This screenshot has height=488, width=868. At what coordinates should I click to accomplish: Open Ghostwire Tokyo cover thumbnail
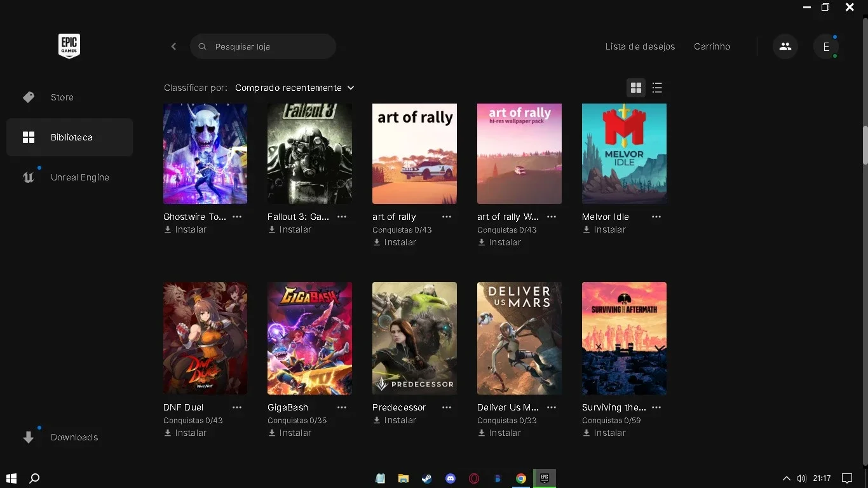pos(205,154)
